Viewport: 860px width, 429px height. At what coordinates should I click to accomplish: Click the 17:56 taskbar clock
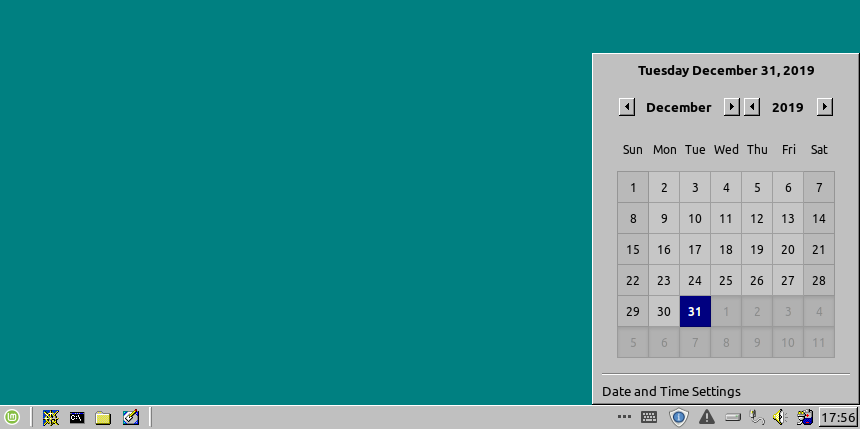(838, 417)
